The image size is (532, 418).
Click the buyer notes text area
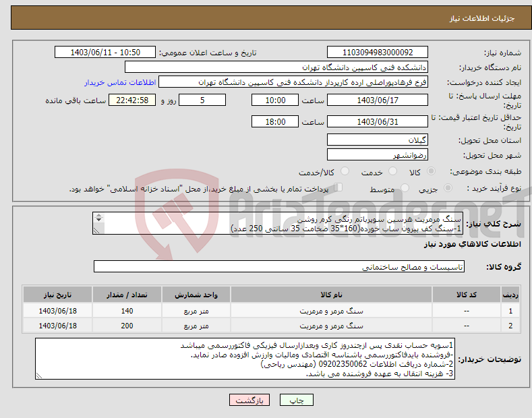(245, 359)
